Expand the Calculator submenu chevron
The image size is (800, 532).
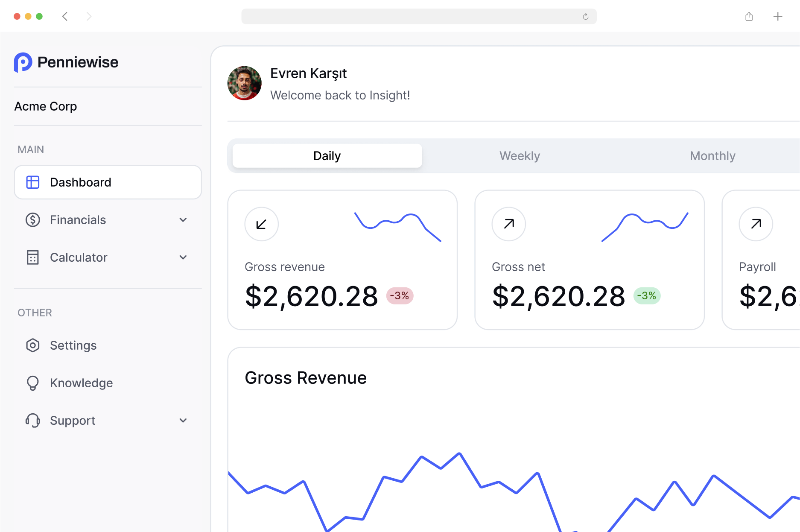pos(183,257)
